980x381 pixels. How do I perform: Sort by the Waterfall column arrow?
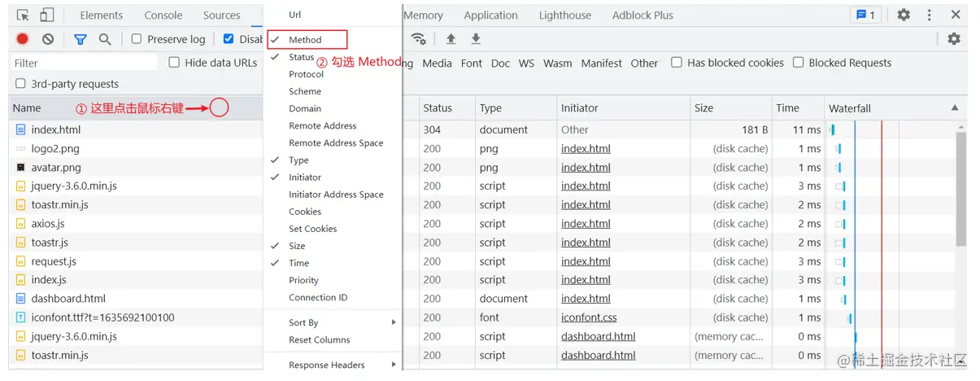(x=955, y=107)
